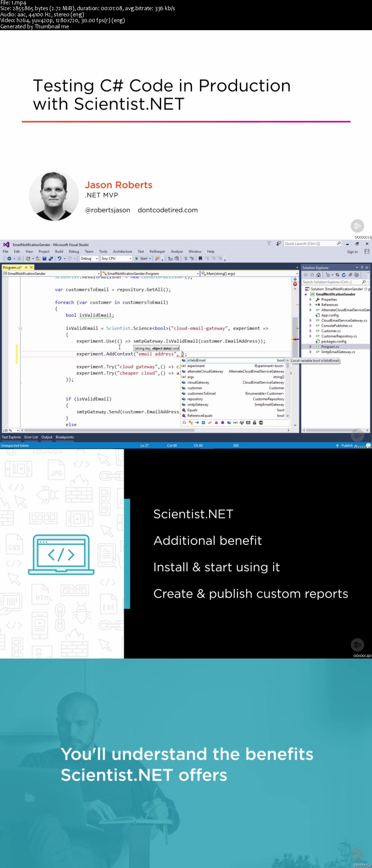This screenshot has width=372, height=868.
Task: Click Collapse All in Solution Explorer toolbar
Action: (x=350, y=275)
